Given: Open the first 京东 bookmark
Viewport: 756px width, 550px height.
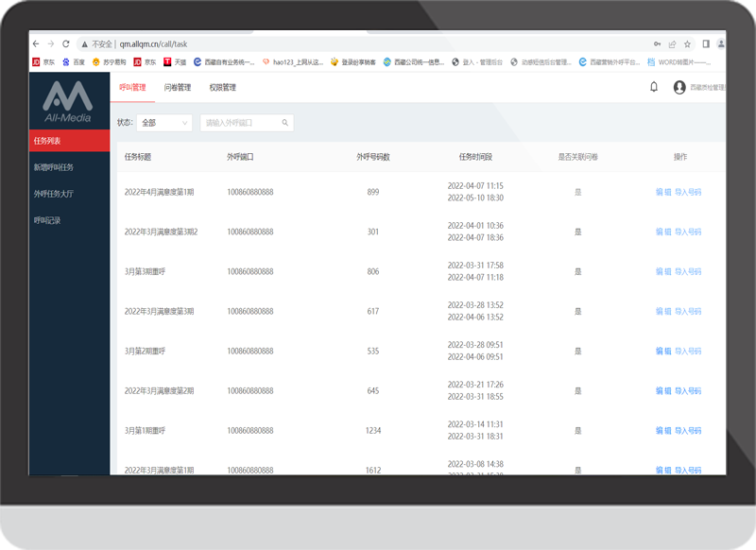Looking at the screenshot, I should (x=43, y=62).
